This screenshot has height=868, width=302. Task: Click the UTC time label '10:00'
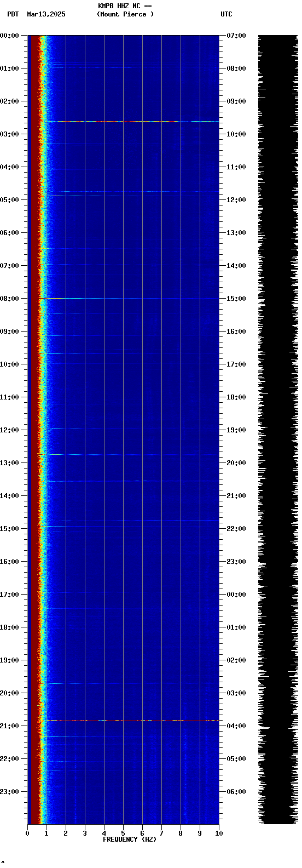point(236,134)
